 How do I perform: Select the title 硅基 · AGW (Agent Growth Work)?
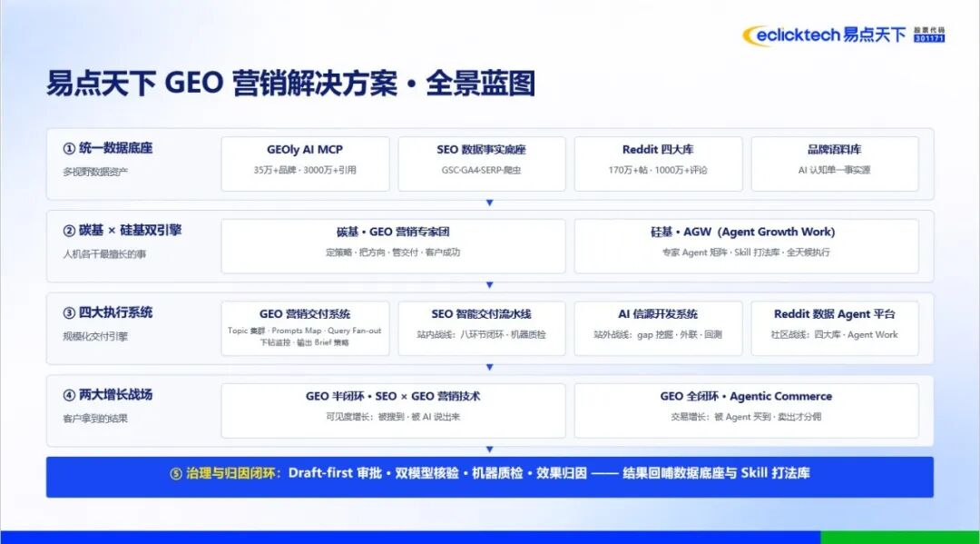[x=742, y=232]
